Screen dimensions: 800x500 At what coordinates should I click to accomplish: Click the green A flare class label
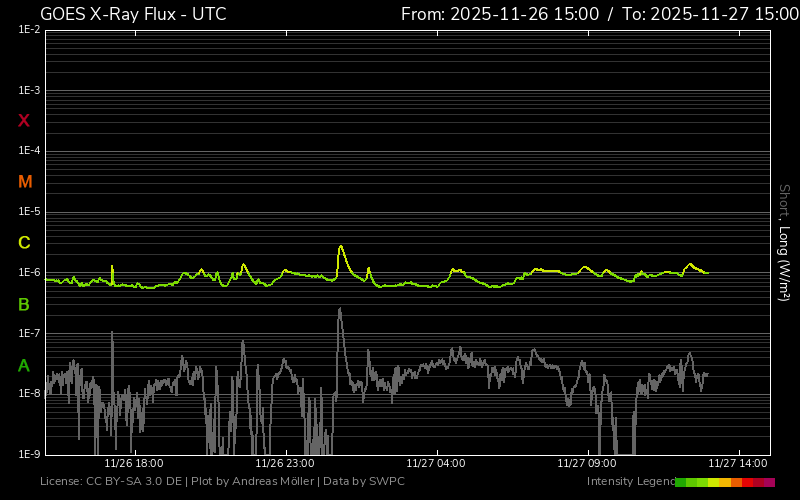point(23,365)
